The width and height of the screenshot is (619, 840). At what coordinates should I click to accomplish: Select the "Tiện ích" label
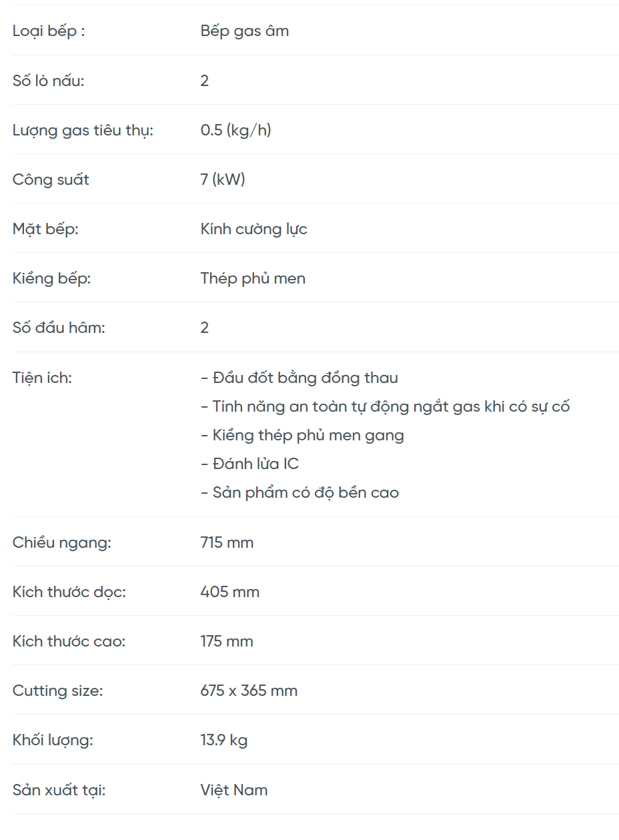click(42, 378)
